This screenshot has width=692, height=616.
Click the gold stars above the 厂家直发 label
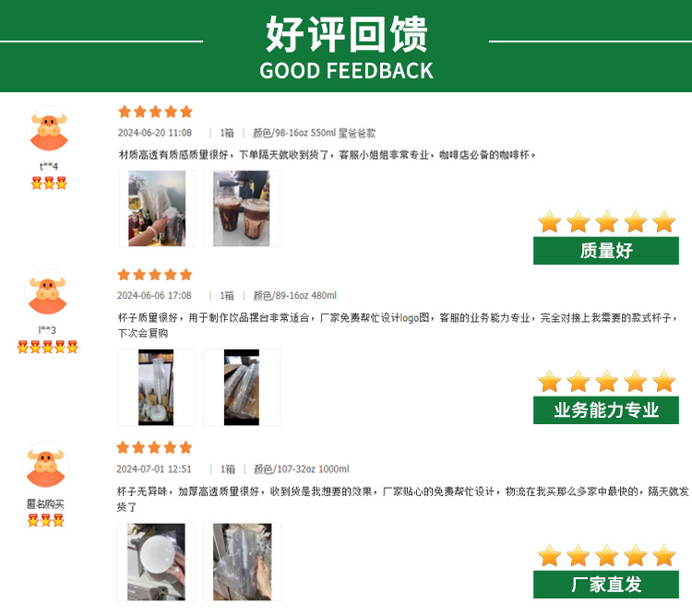click(606, 555)
